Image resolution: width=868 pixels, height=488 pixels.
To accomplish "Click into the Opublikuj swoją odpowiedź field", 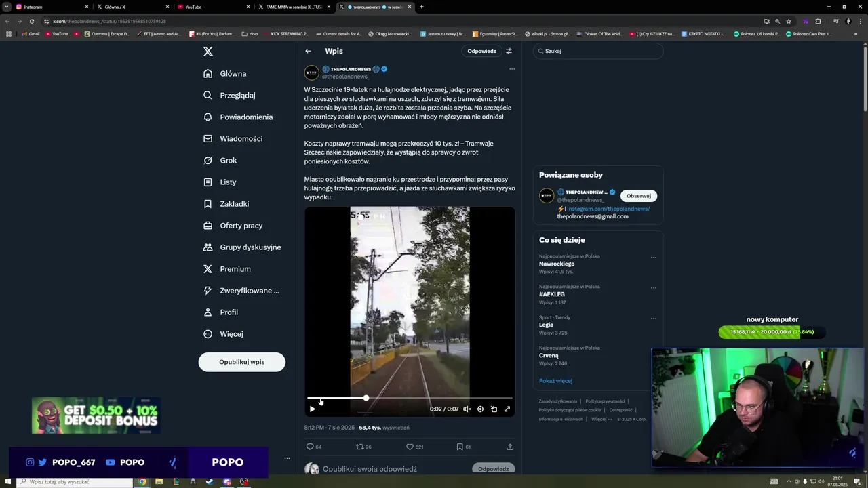I will pos(370,469).
